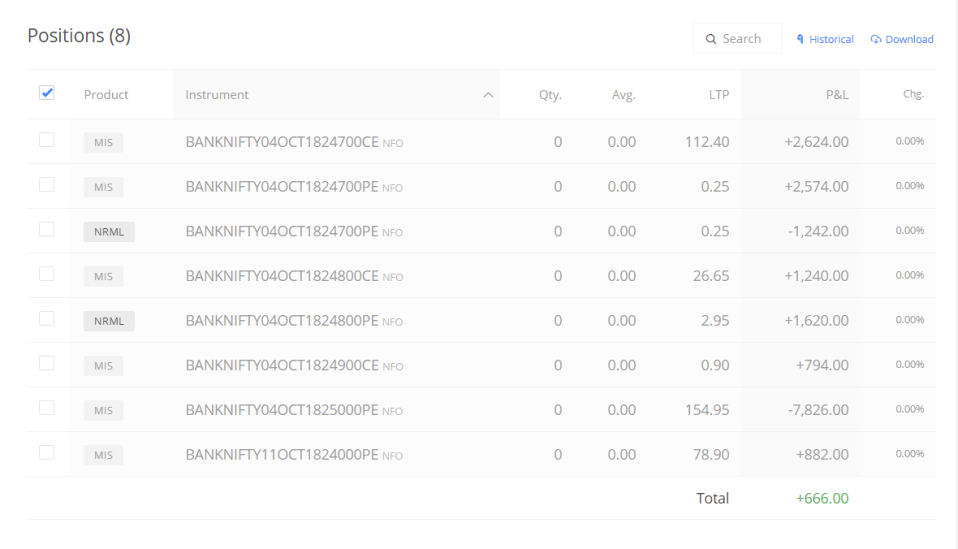The height and width of the screenshot is (549, 958).
Task: Click the Historical pin icon
Action: coord(800,39)
